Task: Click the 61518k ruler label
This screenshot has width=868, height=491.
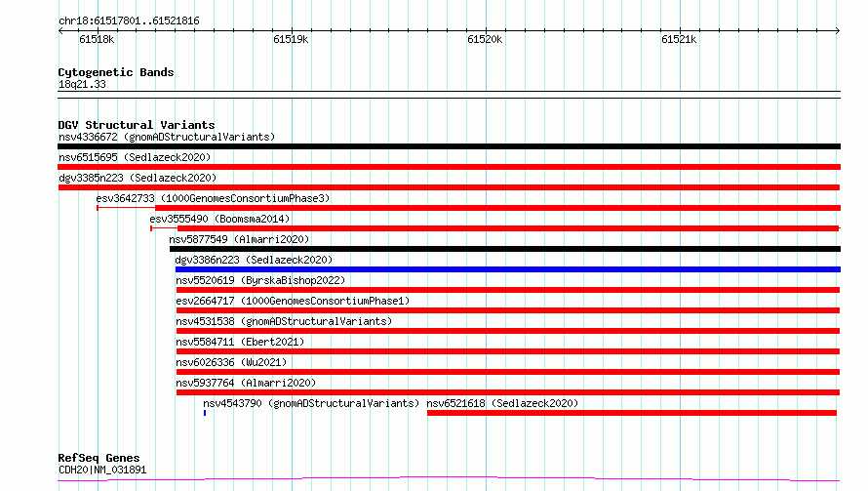Action: point(97,39)
